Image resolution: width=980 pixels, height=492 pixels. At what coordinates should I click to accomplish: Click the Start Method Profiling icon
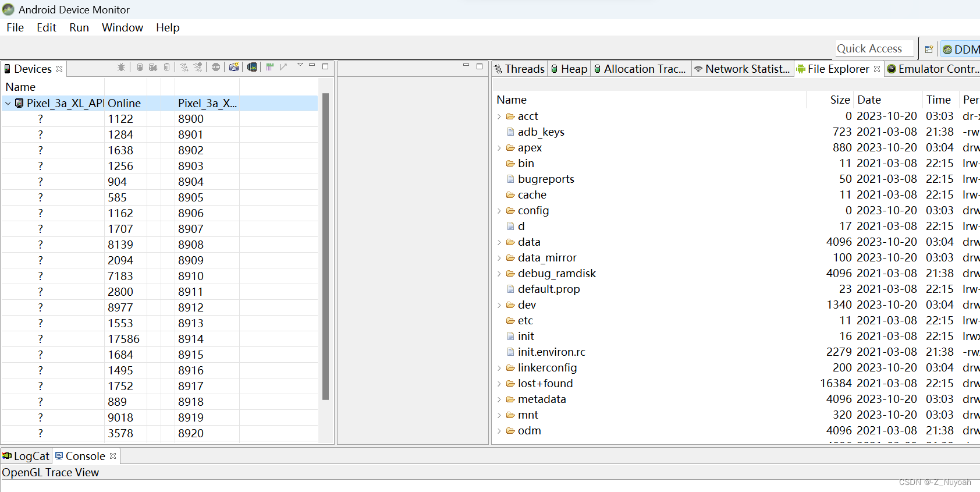coord(198,68)
